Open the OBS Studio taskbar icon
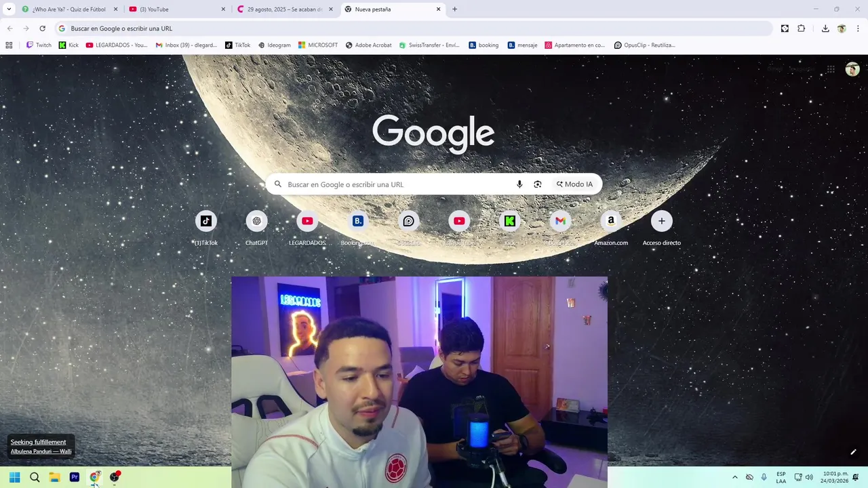 pyautogui.click(x=115, y=477)
